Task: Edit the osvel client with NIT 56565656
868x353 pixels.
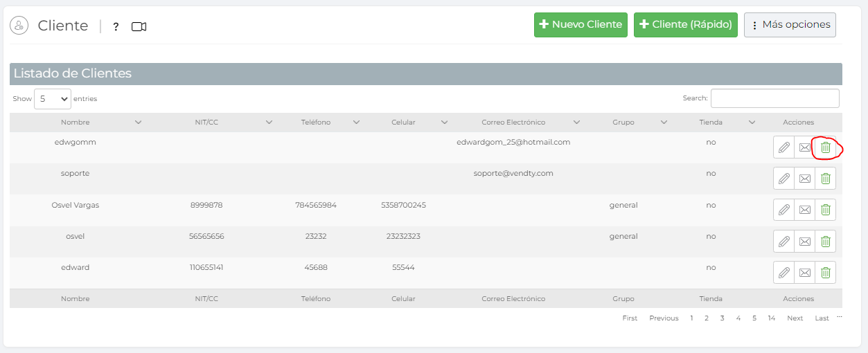Action: [x=783, y=241]
